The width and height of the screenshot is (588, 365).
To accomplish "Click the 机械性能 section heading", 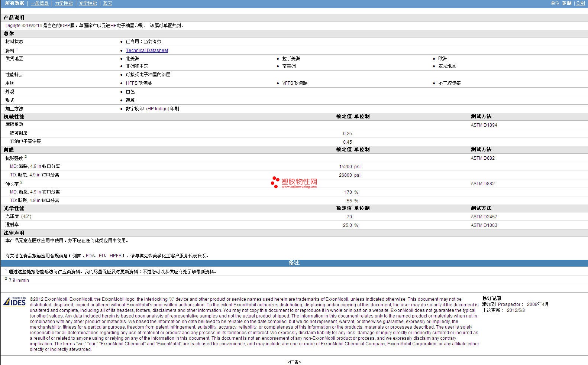I will point(14,117).
